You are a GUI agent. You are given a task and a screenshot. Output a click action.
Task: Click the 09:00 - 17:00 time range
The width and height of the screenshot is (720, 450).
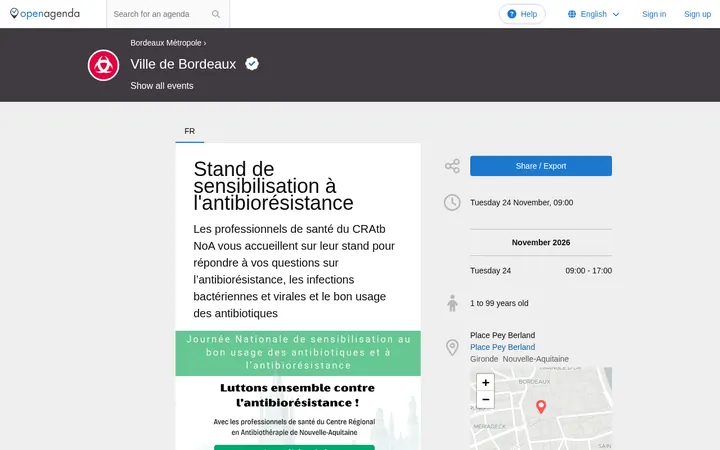(x=589, y=271)
